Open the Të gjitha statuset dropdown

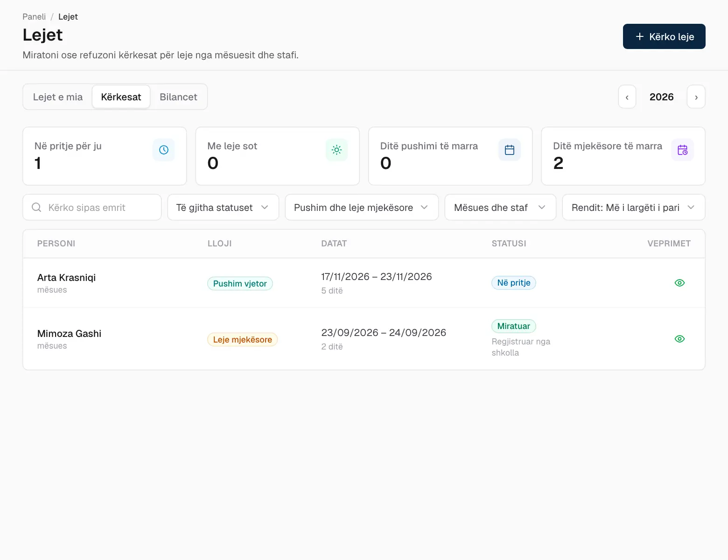(x=223, y=207)
